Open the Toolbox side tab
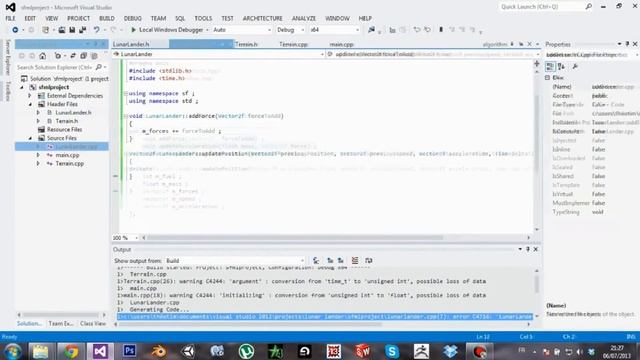Image resolution: width=640 pixels, height=360 pixels. 7,91
